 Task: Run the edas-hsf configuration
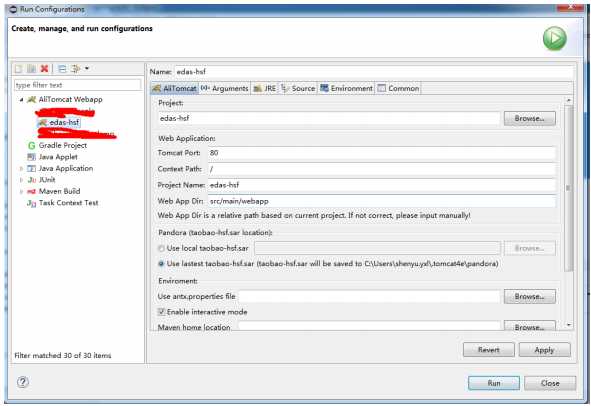click(494, 383)
